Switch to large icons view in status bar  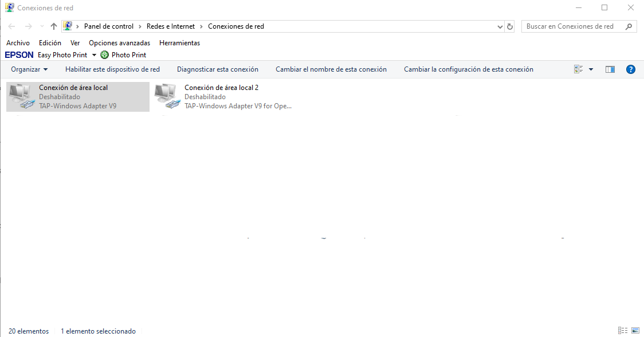635,331
